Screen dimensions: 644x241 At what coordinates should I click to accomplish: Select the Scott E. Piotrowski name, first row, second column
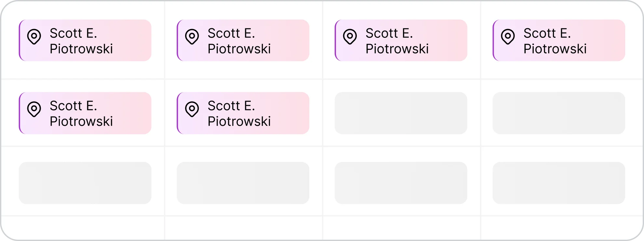click(x=239, y=41)
